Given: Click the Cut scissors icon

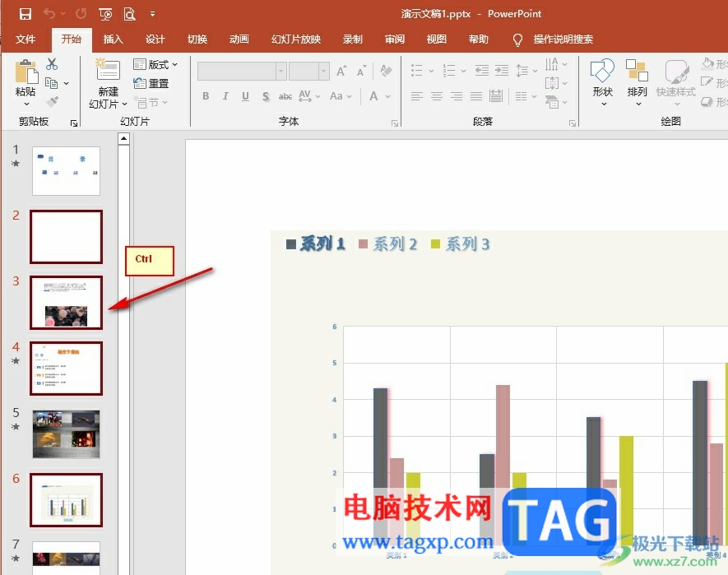Looking at the screenshot, I should click(52, 64).
